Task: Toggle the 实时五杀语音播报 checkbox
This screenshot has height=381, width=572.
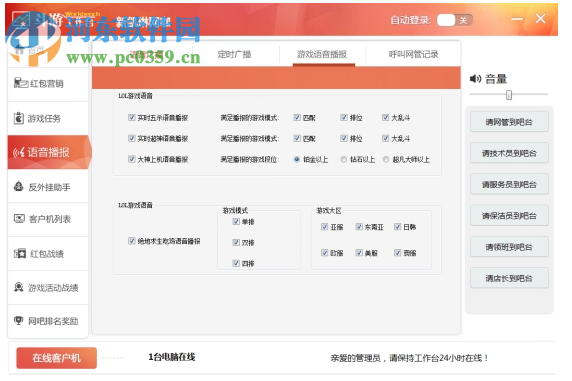Action: click(132, 118)
